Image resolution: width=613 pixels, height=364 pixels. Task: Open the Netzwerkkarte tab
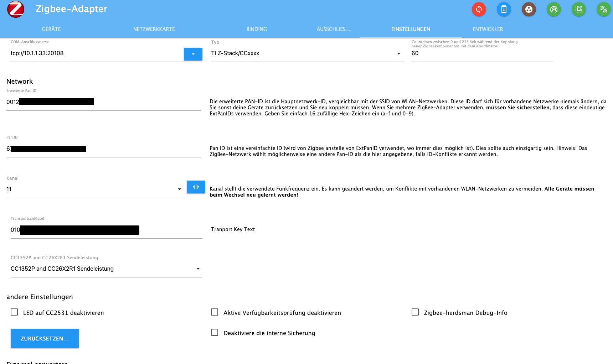tap(154, 29)
